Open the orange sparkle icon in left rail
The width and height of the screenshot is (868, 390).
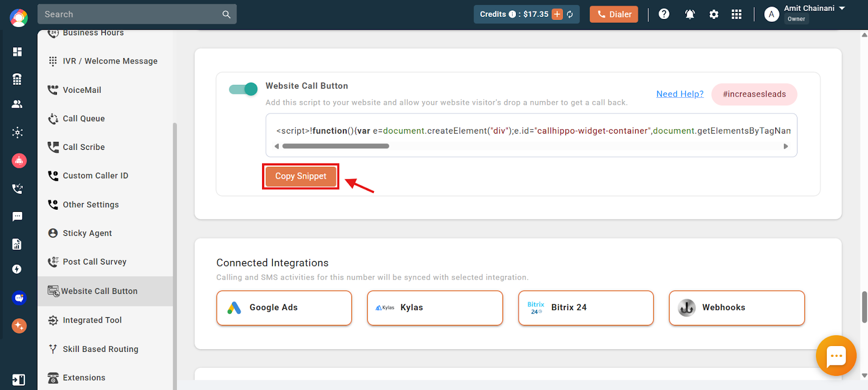(19, 326)
